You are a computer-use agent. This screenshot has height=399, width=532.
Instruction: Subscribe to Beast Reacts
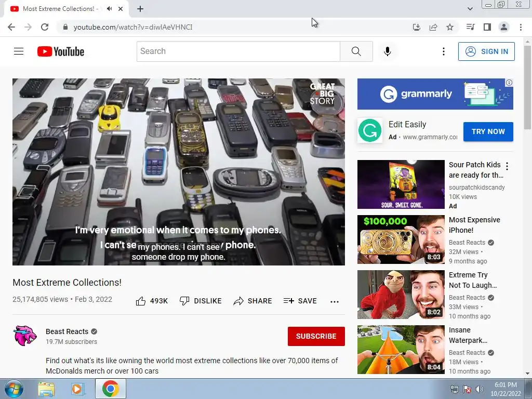pos(316,336)
